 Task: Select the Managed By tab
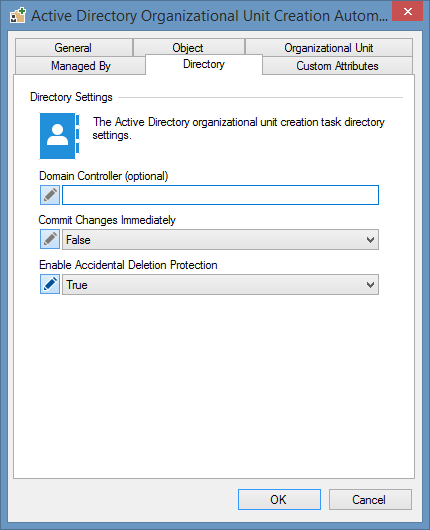point(80,66)
